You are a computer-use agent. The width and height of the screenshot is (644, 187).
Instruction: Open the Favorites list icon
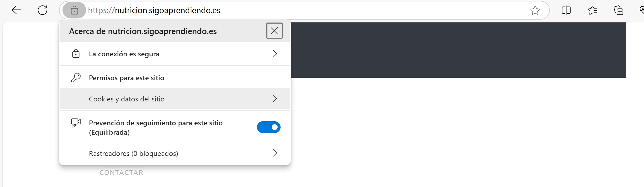pyautogui.click(x=592, y=10)
